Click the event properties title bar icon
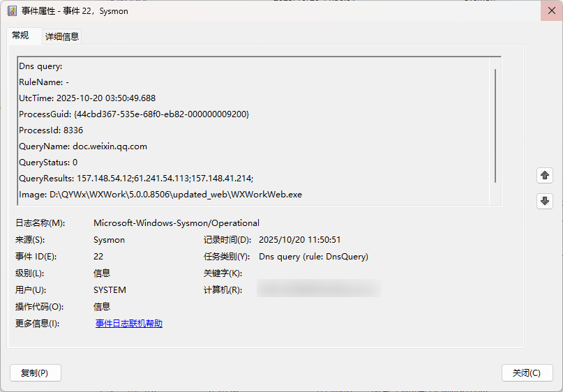Image resolution: width=563 pixels, height=392 pixels. pyautogui.click(x=11, y=11)
